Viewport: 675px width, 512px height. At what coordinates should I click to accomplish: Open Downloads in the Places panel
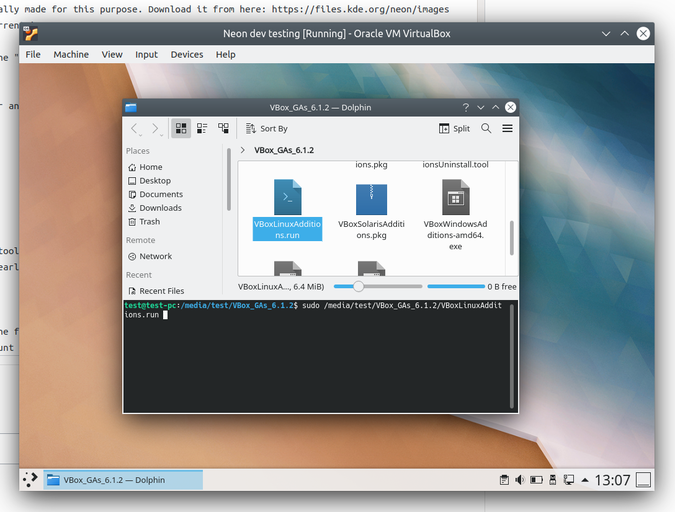(160, 208)
